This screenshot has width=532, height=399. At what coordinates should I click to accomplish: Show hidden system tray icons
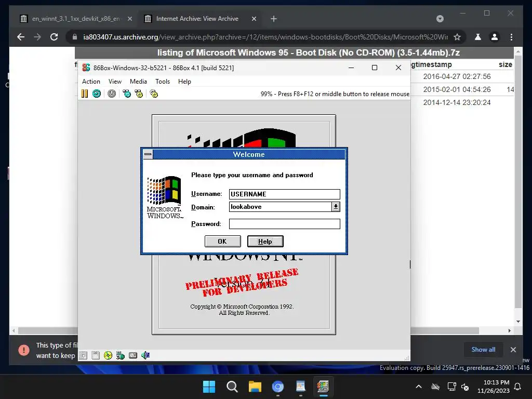[x=419, y=387]
